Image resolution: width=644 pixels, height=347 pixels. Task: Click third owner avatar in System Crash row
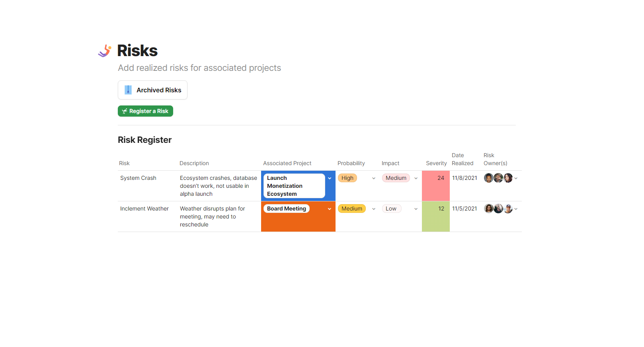(508, 178)
